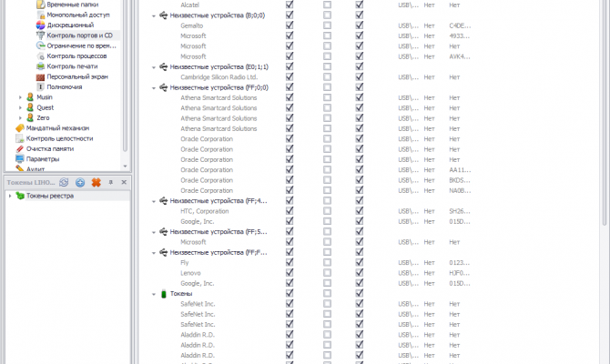Viewport: 610px width, 364px height.
Task: Open Контроль целостности section
Action: [59, 138]
